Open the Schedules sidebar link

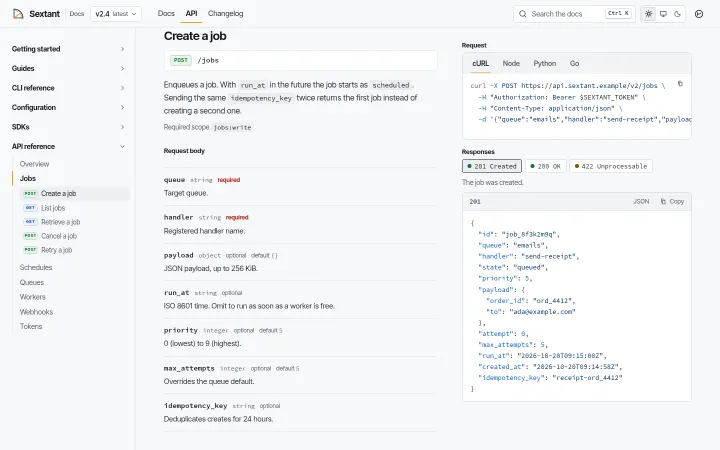(36, 267)
